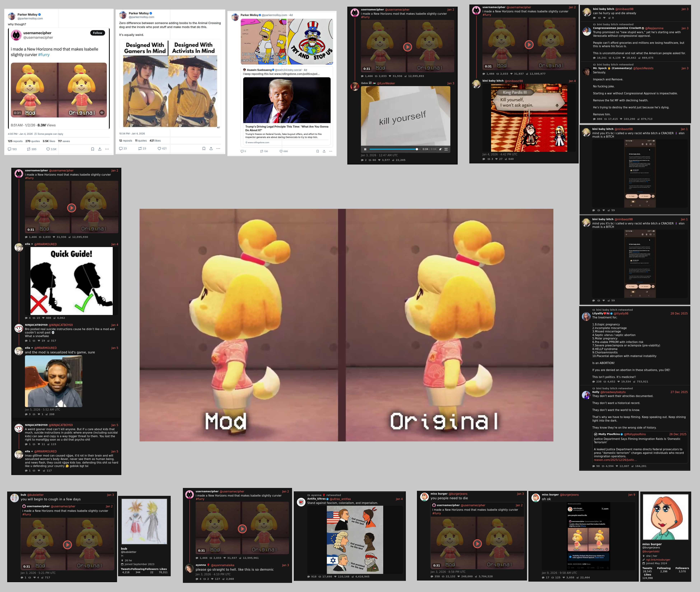Unmute the Isabelle video in the quoted tweet
Screen dimensions: 700x592
[x=102, y=113]
